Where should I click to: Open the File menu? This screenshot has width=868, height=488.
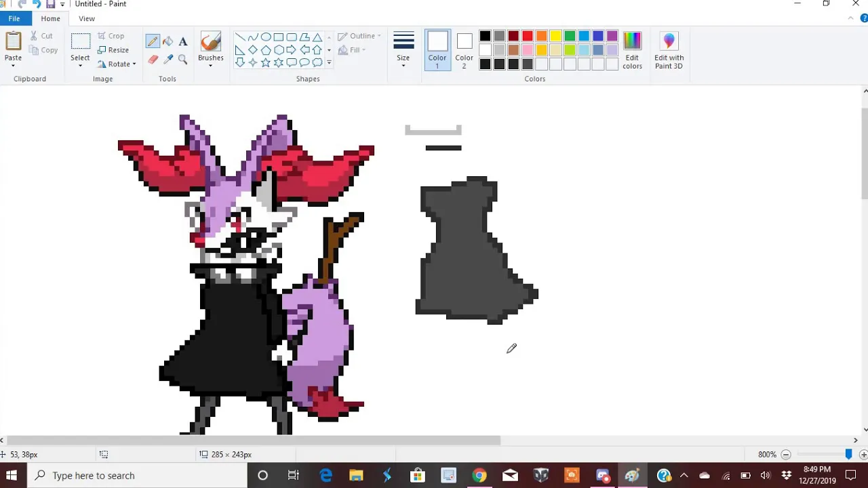(14, 18)
